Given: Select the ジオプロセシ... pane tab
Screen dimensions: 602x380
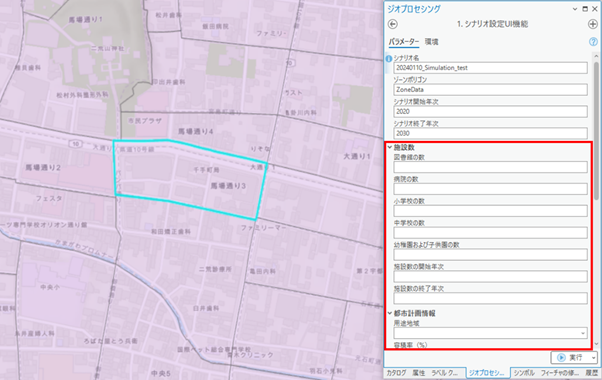Looking at the screenshot, I should pyautogui.click(x=487, y=373).
